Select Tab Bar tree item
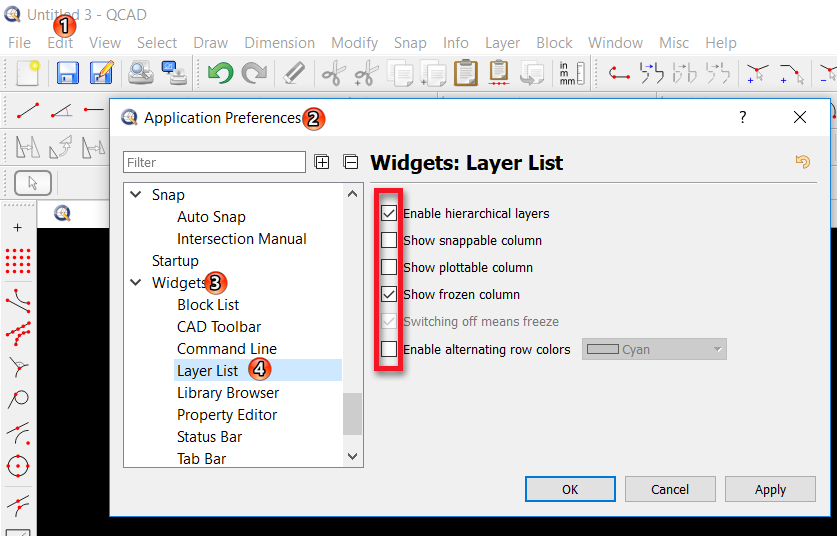Image resolution: width=837 pixels, height=536 pixels. [202, 458]
